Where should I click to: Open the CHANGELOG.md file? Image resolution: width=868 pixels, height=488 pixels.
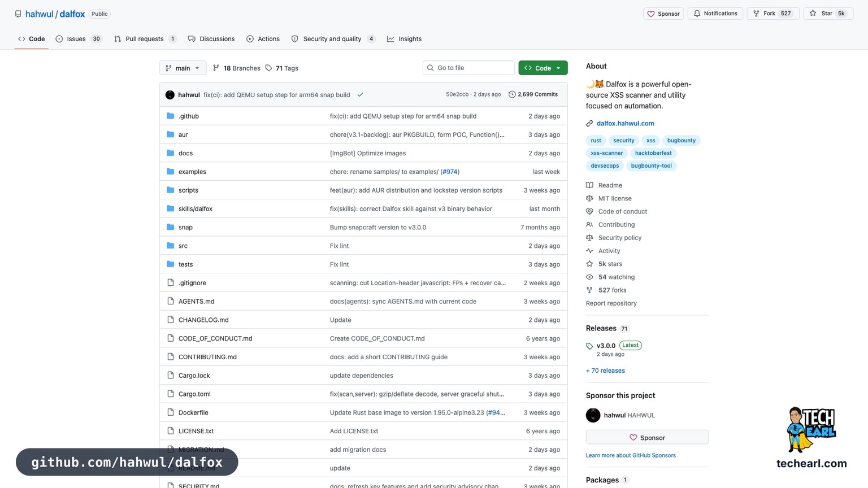(x=203, y=320)
